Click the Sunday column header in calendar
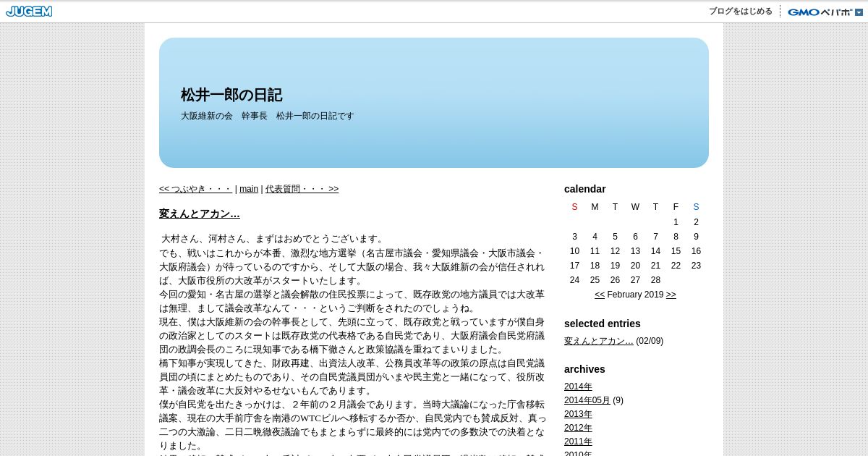Image resolution: width=868 pixels, height=456 pixels. pyautogui.click(x=574, y=207)
